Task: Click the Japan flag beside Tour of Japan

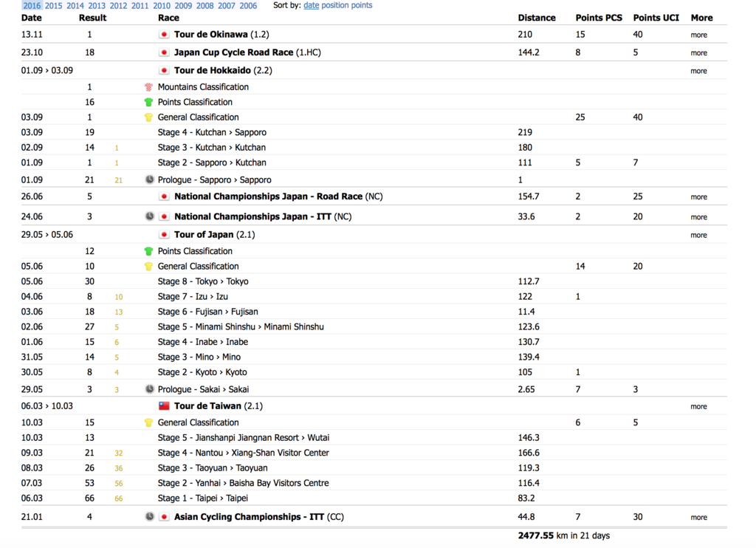Action: [164, 235]
